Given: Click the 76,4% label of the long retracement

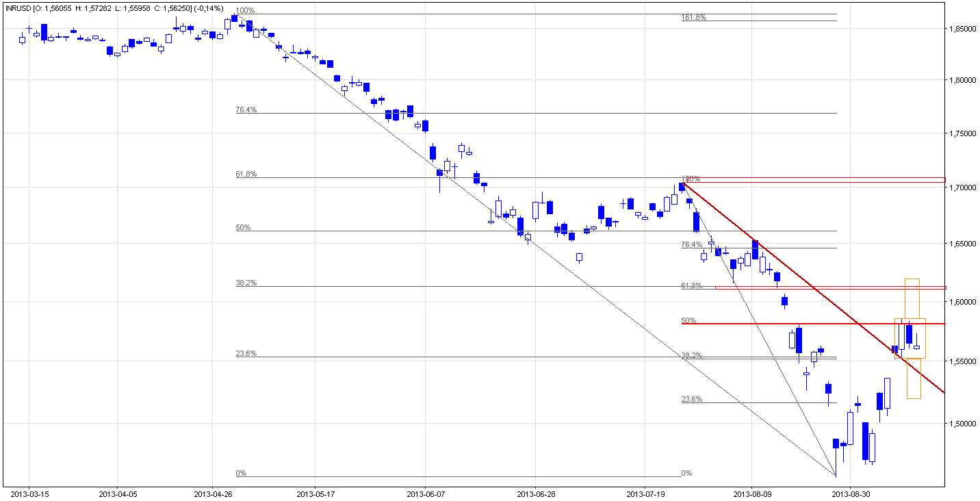Looking at the screenshot, I should point(246,110).
